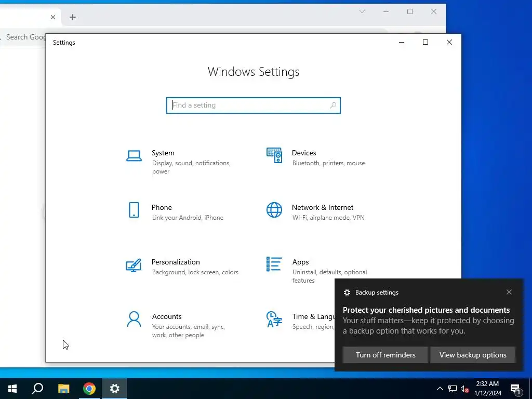The width and height of the screenshot is (532, 399).
Task: Open the network status tray icon
Action: point(453,389)
